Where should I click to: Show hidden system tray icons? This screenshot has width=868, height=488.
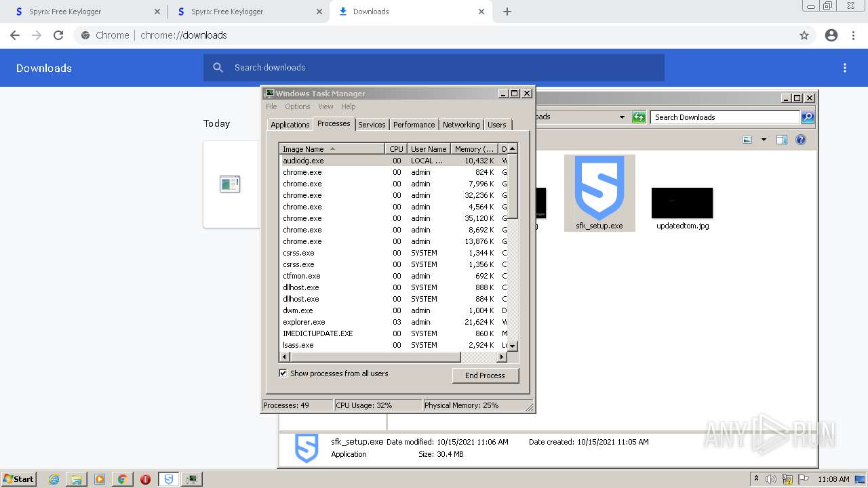756,479
